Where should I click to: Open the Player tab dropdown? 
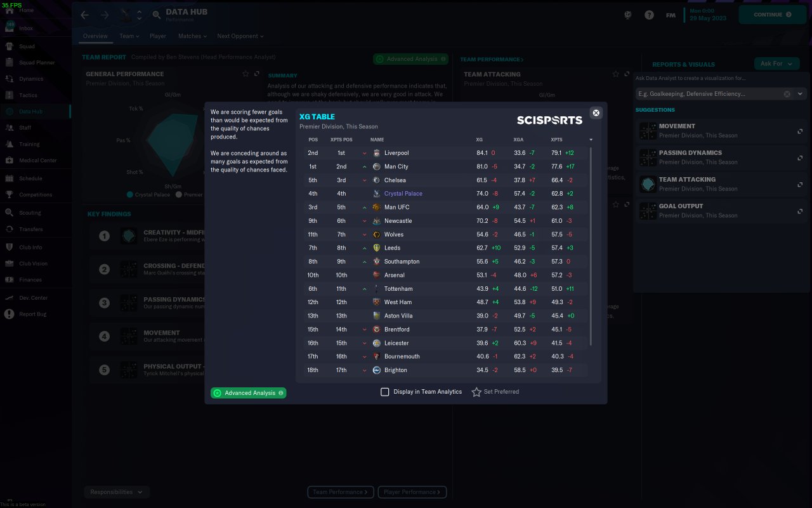point(158,36)
